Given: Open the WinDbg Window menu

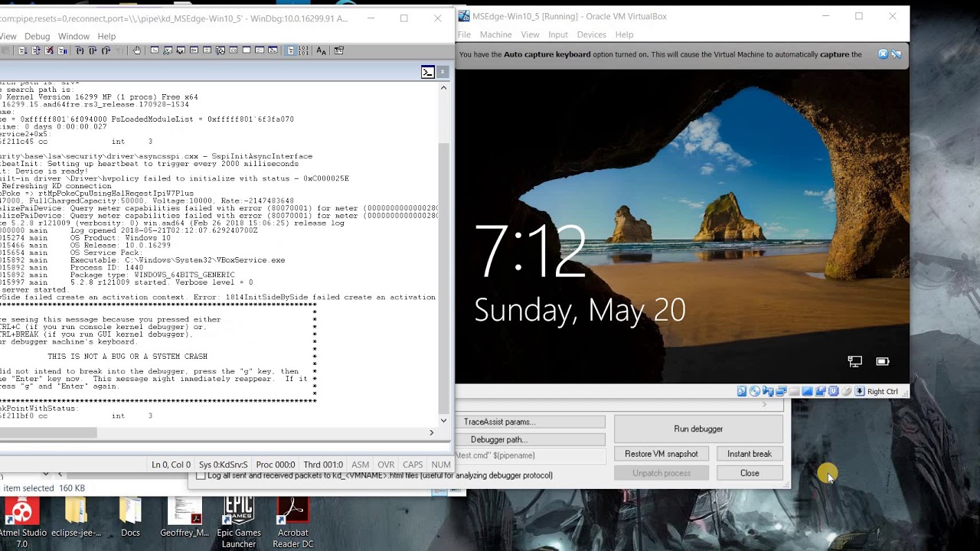Looking at the screenshot, I should click(73, 36).
